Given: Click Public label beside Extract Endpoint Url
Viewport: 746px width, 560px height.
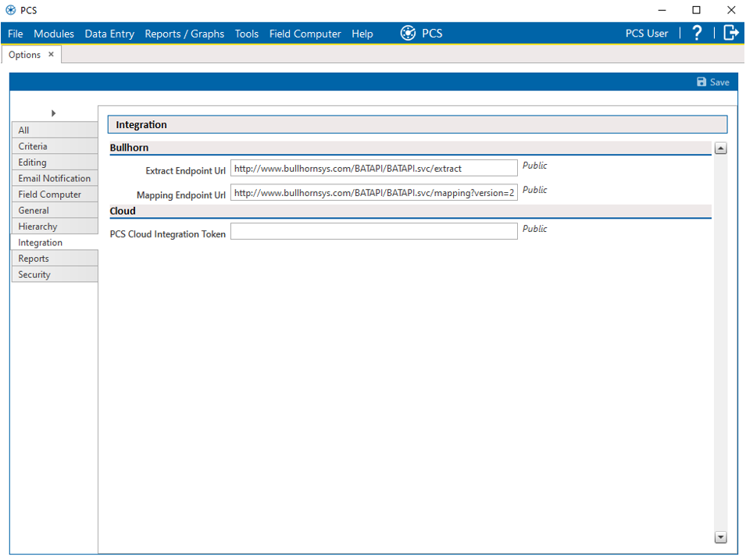Looking at the screenshot, I should click(535, 166).
